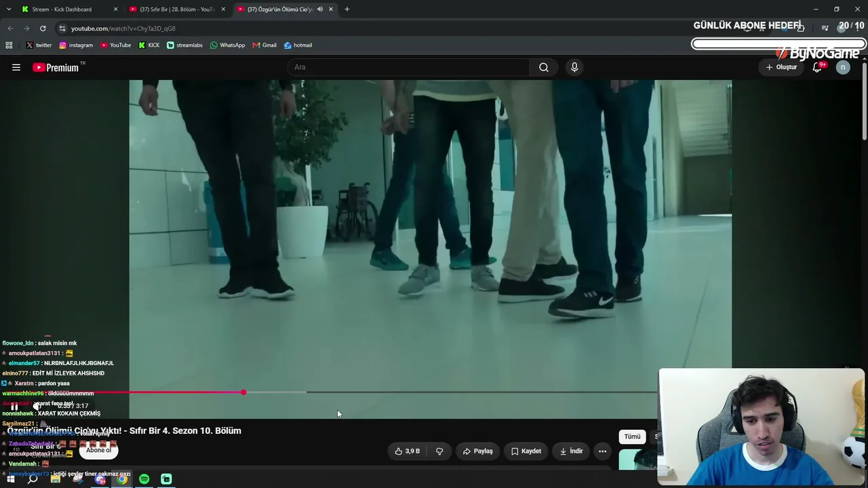Go forward in browser history
Viewport: 868px width, 488px height.
pos(26,28)
